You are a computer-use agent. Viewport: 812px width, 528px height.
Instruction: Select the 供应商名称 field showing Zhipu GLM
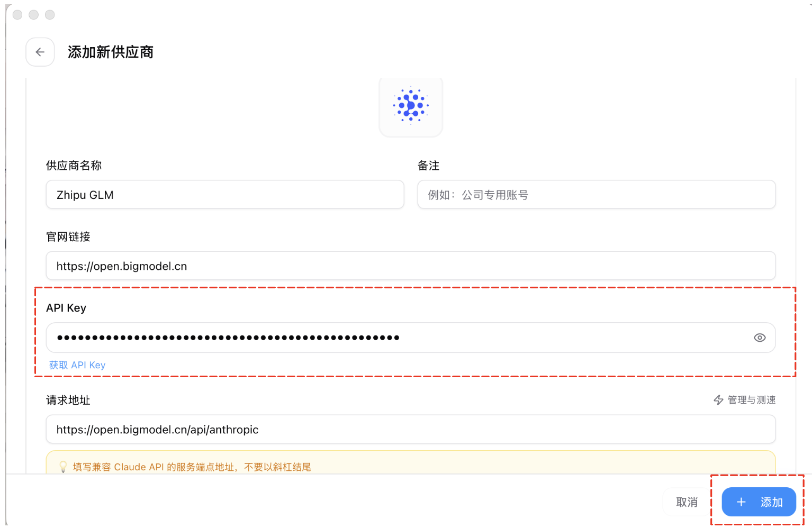[224, 195]
